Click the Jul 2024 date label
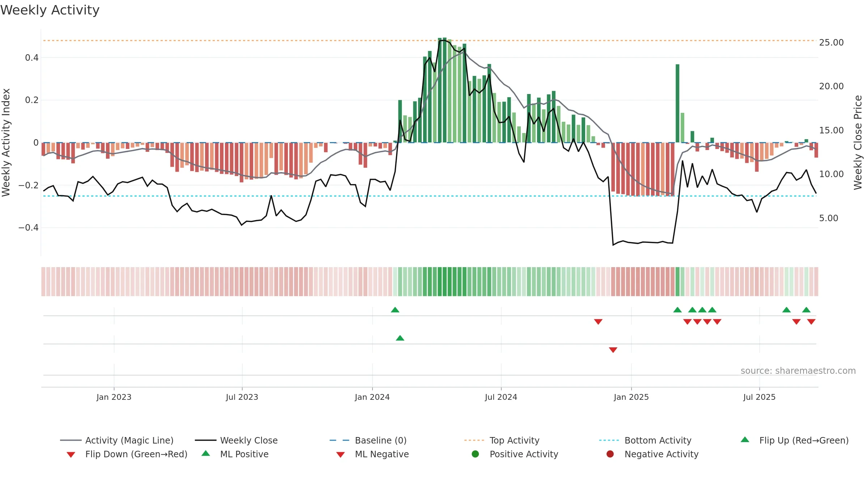 (501, 397)
